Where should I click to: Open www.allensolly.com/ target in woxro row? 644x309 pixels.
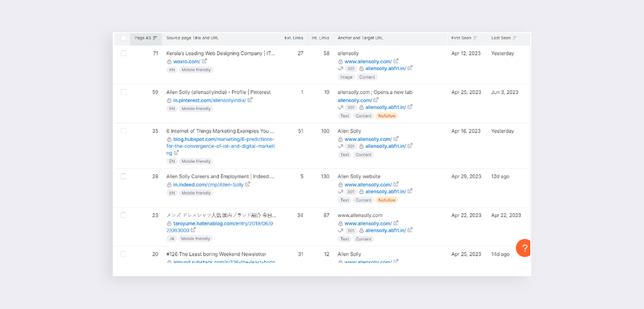click(x=368, y=62)
